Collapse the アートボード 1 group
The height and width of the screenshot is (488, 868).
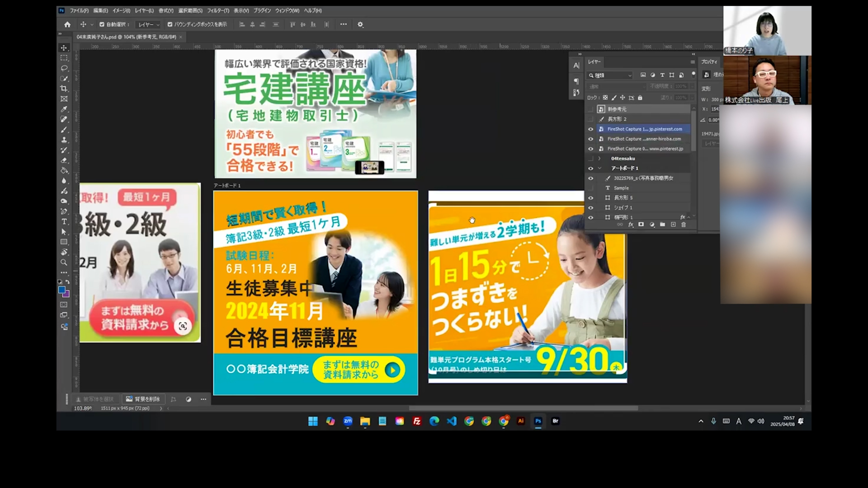click(599, 168)
